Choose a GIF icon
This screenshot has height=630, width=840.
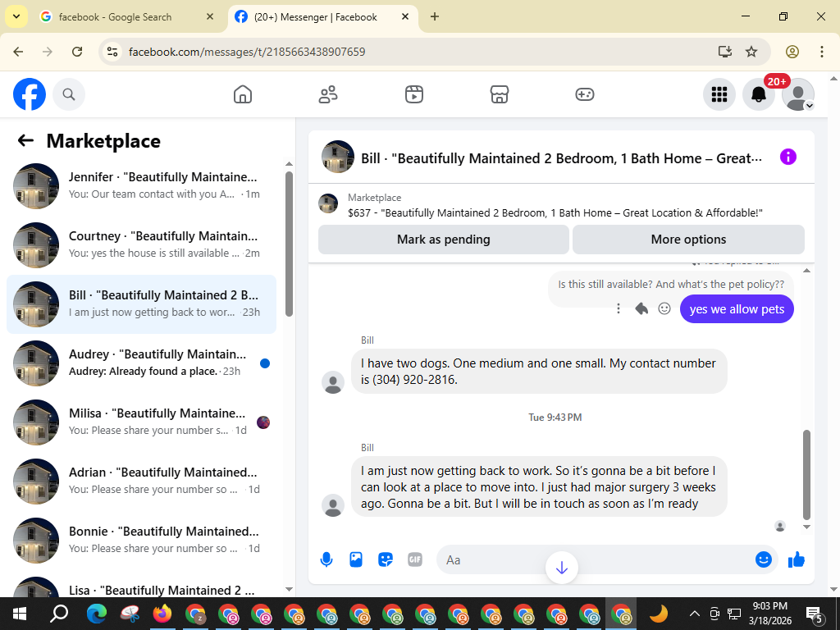coord(414,559)
